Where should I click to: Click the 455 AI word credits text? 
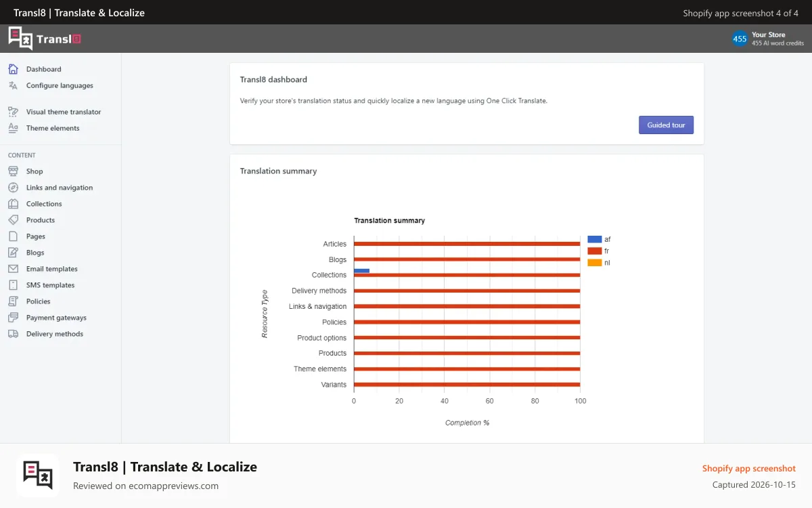(x=778, y=43)
